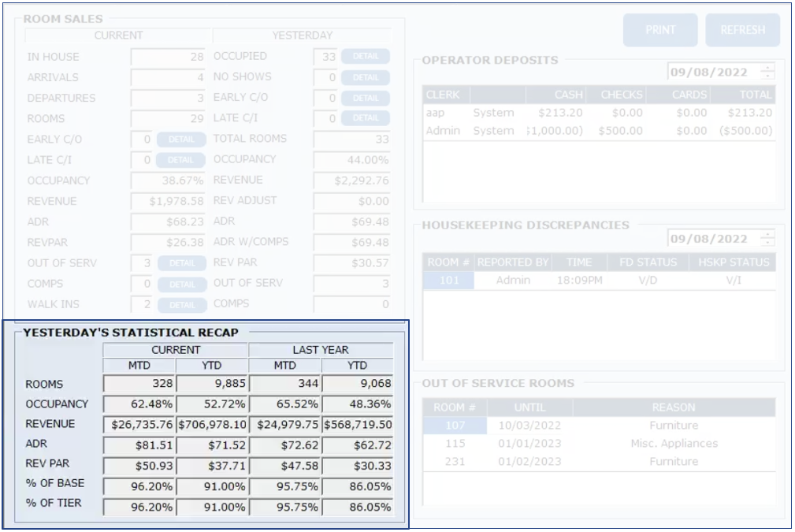Select out of service room 231 row
This screenshot has width=795, height=532.
455,462
